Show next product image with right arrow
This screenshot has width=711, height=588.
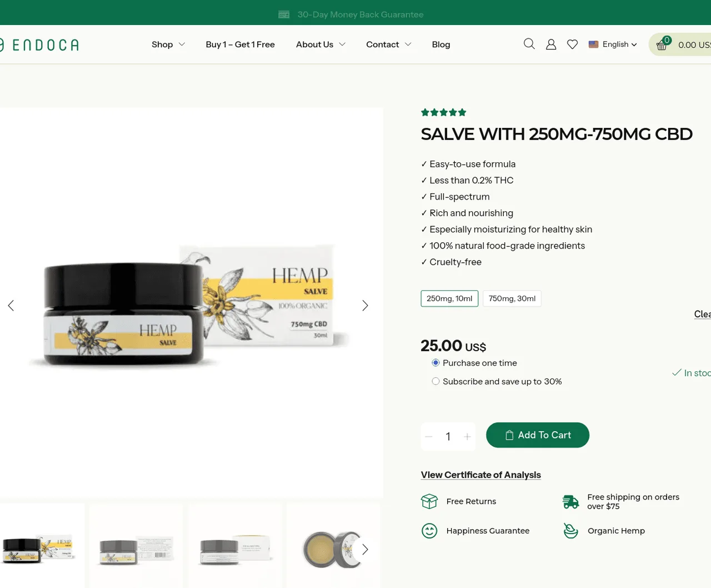click(365, 306)
